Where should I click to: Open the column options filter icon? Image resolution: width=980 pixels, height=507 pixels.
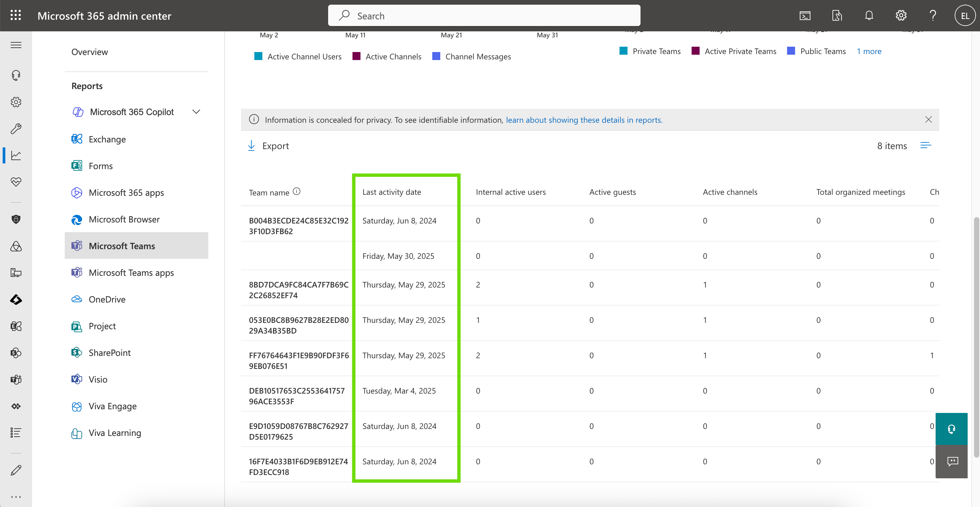926,145
